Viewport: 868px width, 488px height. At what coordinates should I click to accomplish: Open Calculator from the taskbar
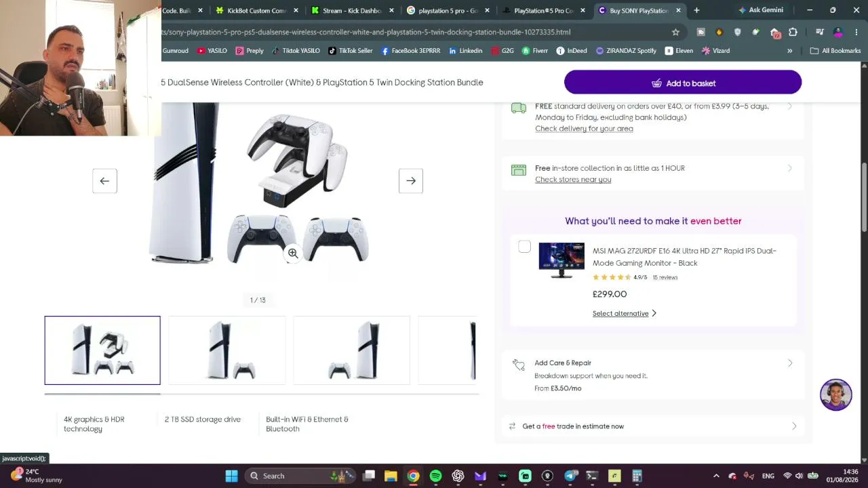pos(637,476)
